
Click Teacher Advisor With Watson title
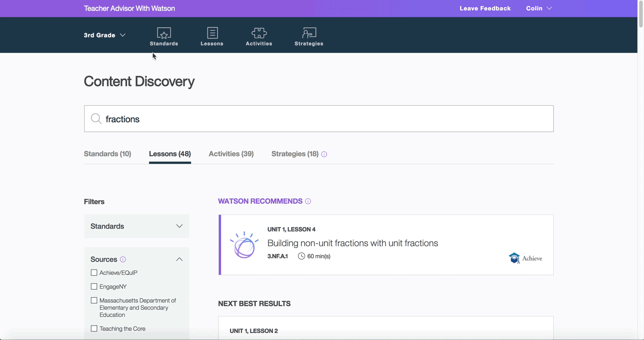[x=129, y=8]
